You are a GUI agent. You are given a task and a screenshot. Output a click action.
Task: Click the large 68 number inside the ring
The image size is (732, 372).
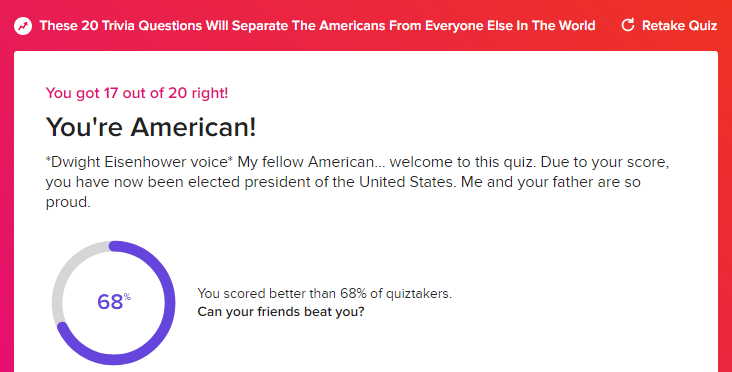[x=110, y=302]
